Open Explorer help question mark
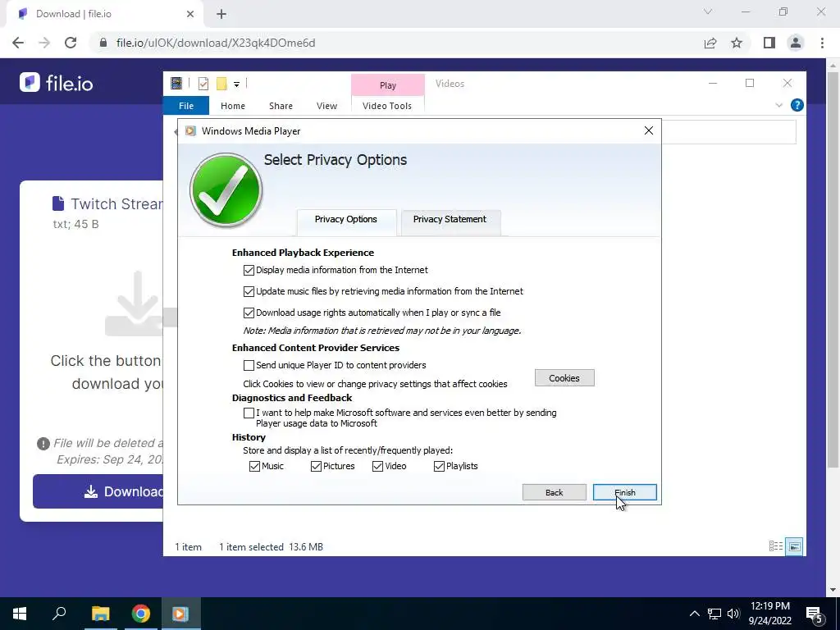840x630 pixels. [x=797, y=105]
